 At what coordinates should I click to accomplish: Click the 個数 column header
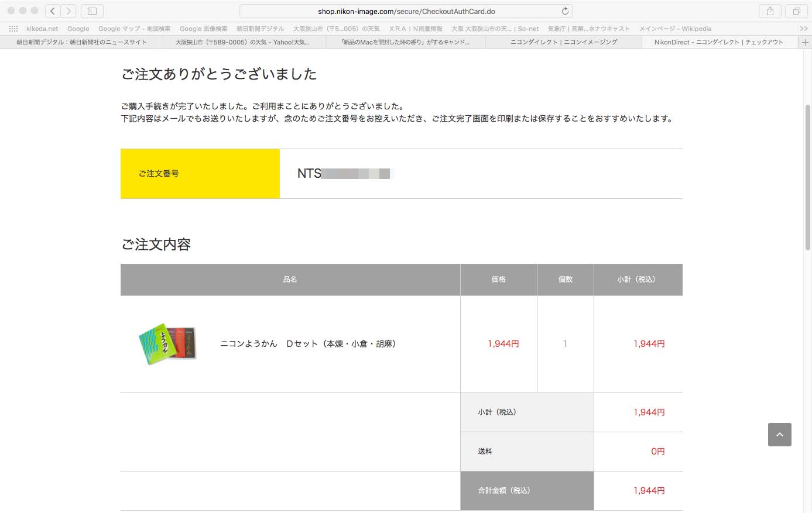pyautogui.click(x=566, y=280)
